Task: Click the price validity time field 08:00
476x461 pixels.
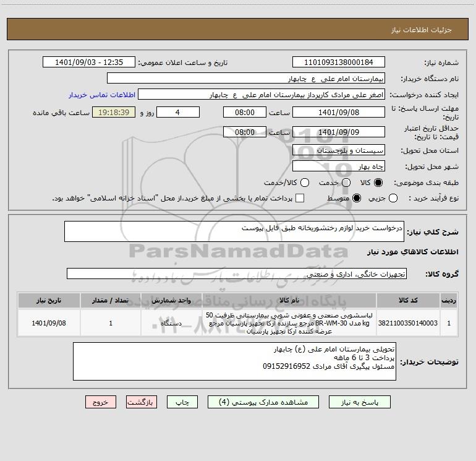Action: [245, 132]
